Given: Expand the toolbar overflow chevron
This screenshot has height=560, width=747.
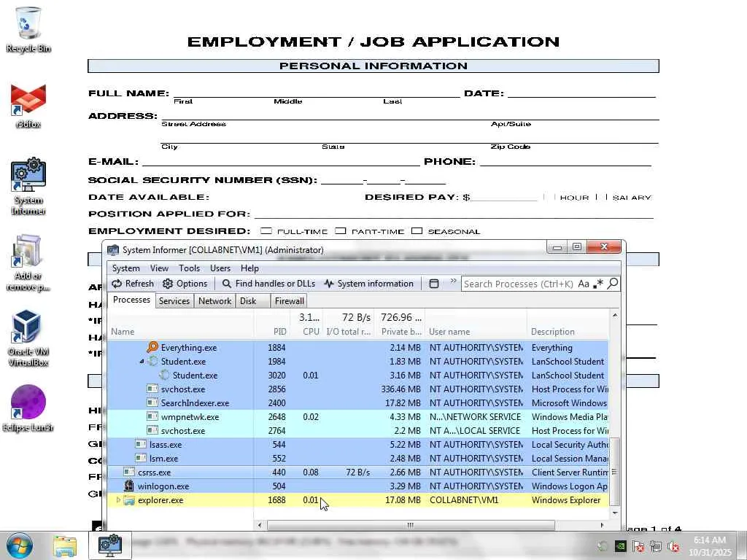Looking at the screenshot, I should (453, 281).
